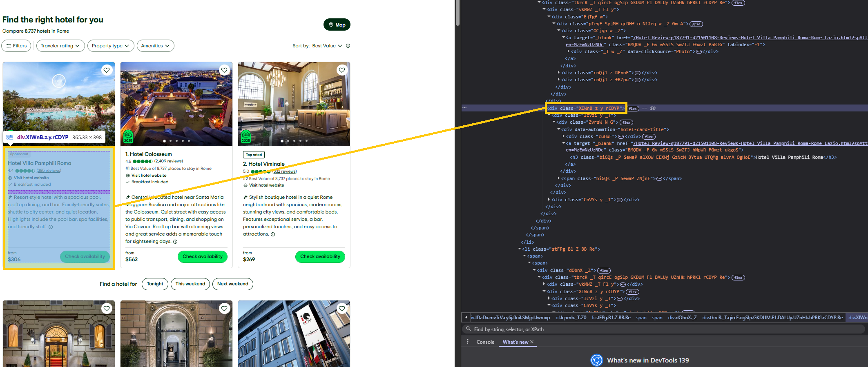Switch to the Console drawer tab
The image size is (868, 367).
[485, 342]
